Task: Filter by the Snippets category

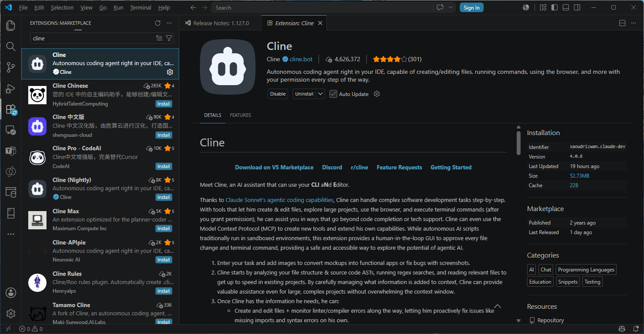Action: point(568,282)
